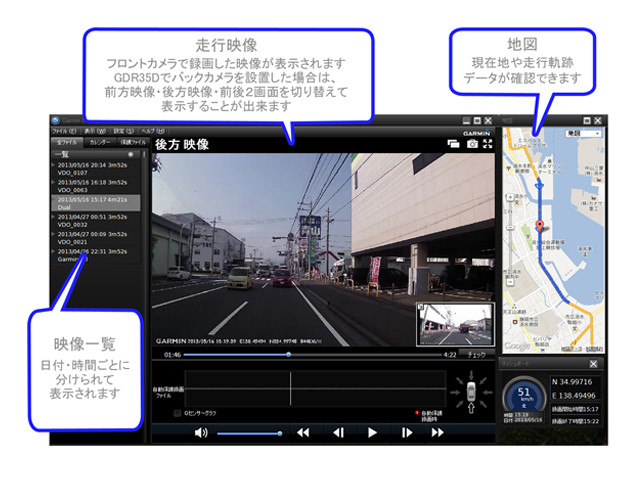Open the 表示 menu
The width and height of the screenshot is (640, 480).
tap(95, 131)
